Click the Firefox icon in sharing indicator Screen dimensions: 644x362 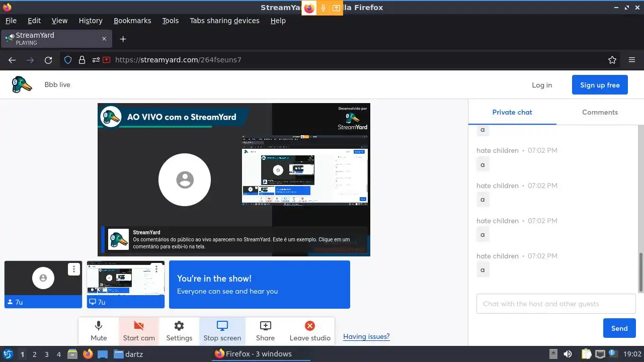coord(309,8)
